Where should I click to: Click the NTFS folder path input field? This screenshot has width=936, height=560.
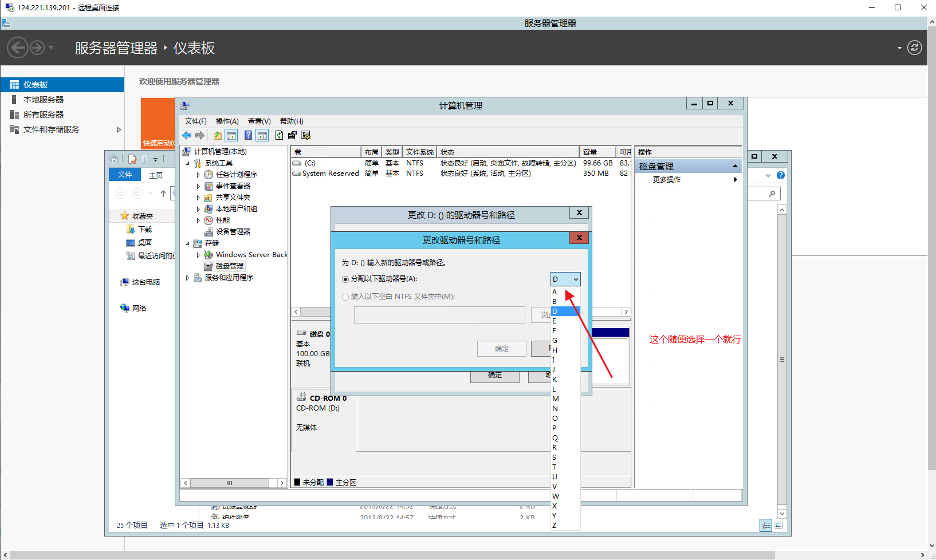(439, 315)
